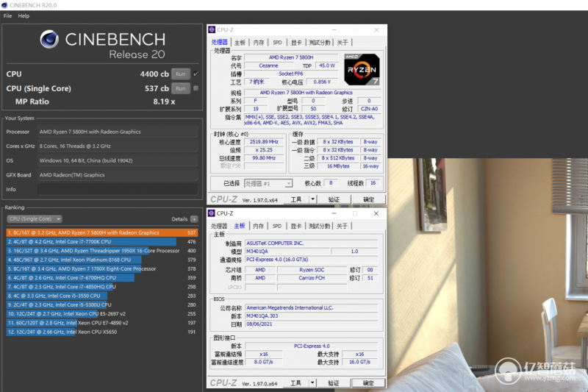Open the CPU (Single Core) ranking dropdown
588x392 pixels.
point(34,218)
